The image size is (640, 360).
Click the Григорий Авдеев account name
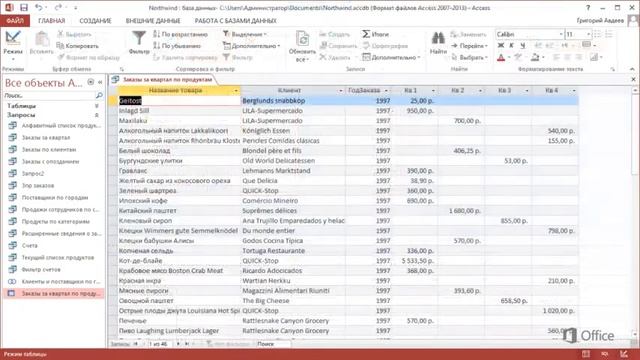[600, 20]
